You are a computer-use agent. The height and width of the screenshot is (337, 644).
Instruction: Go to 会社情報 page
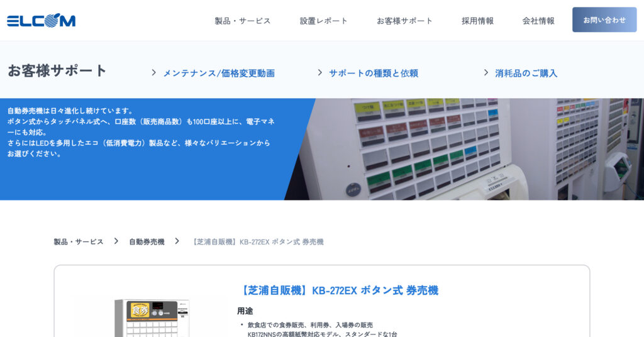click(x=538, y=21)
